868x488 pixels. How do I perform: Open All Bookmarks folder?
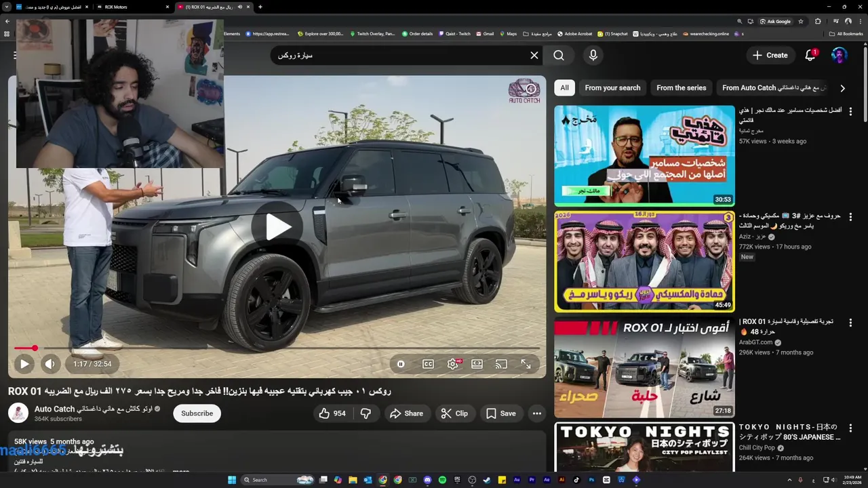click(846, 34)
